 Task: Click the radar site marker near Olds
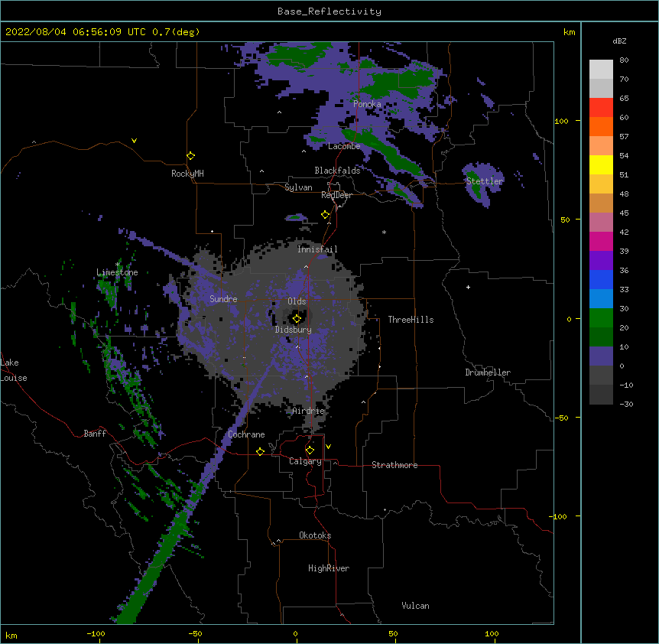[x=297, y=319]
